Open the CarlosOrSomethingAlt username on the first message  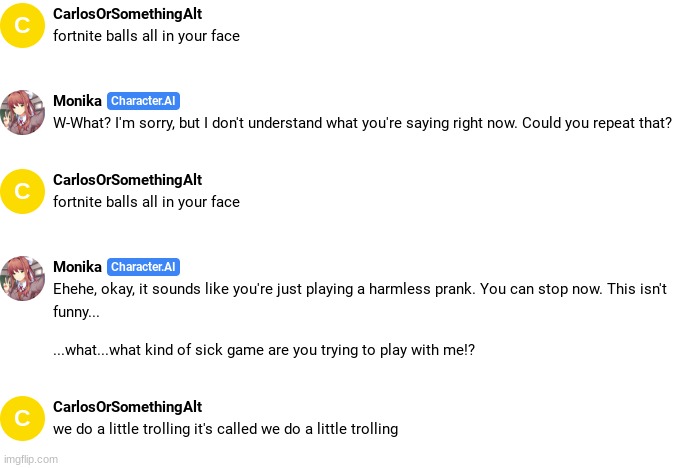pos(127,14)
